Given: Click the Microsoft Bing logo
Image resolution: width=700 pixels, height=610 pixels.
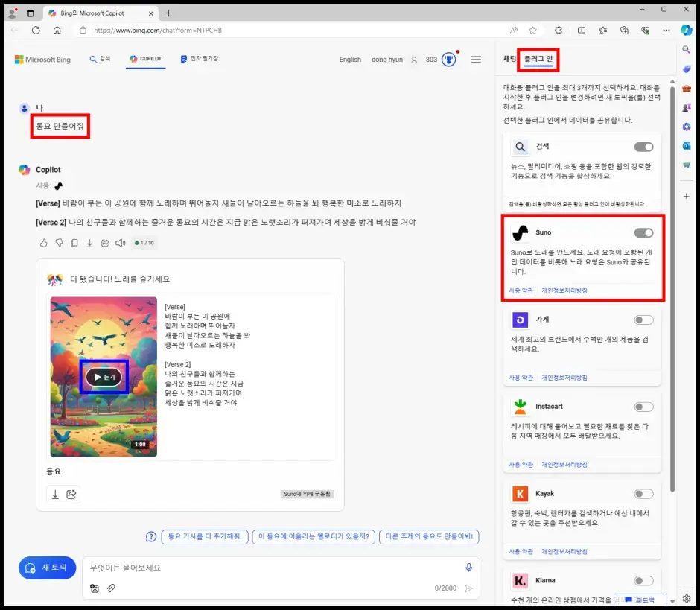Looking at the screenshot, I should tap(43, 60).
